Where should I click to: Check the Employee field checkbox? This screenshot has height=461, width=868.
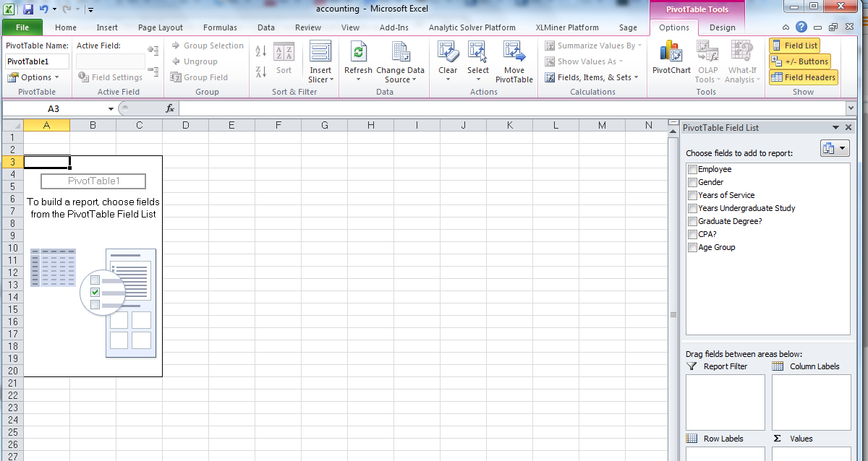tap(692, 170)
